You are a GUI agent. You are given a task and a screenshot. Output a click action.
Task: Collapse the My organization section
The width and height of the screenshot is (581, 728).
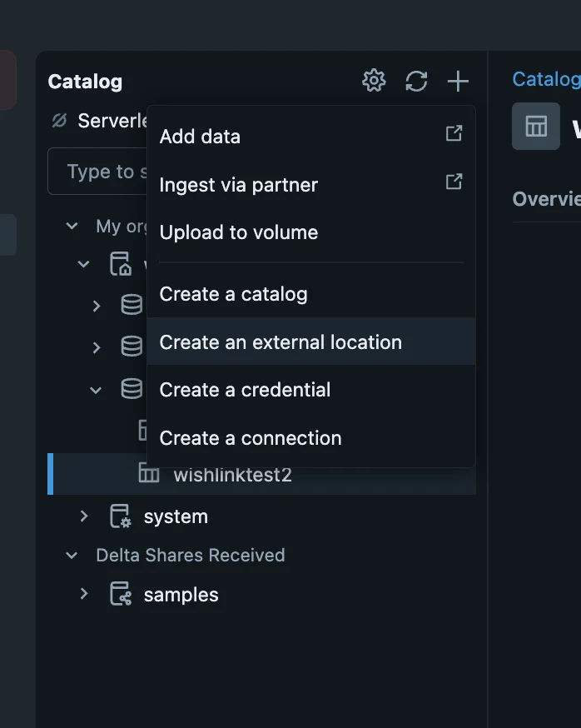pyautogui.click(x=72, y=226)
